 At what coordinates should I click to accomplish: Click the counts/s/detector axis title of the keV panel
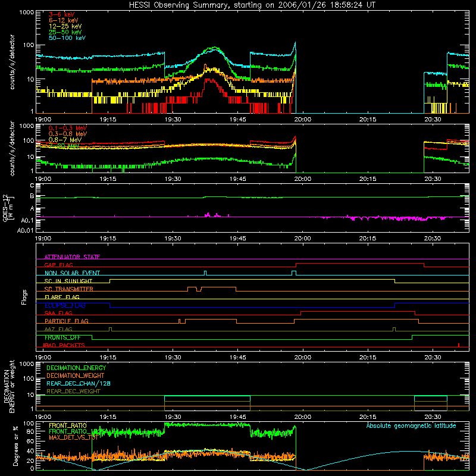[x=12, y=62]
